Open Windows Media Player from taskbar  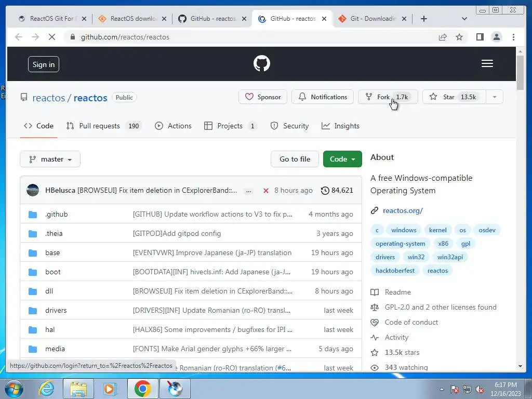[110, 389]
